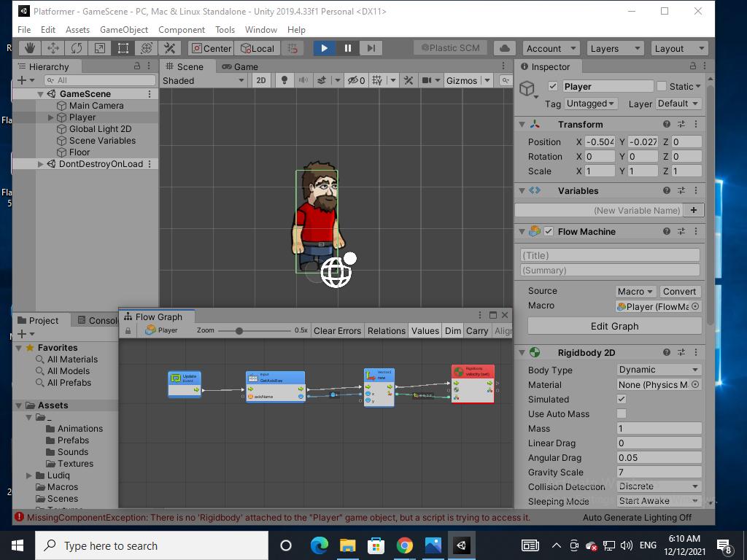747x560 pixels.
Task: Open the cloud services icon
Action: coord(505,48)
